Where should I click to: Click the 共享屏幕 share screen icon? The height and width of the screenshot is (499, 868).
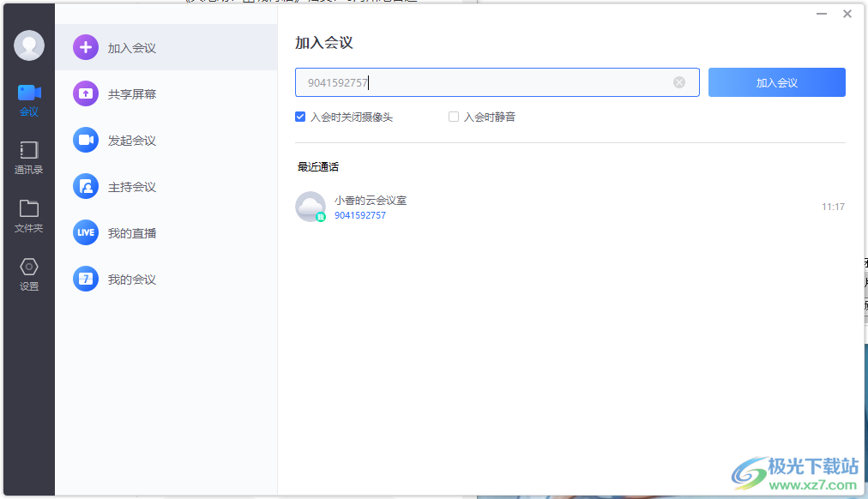[x=86, y=93]
